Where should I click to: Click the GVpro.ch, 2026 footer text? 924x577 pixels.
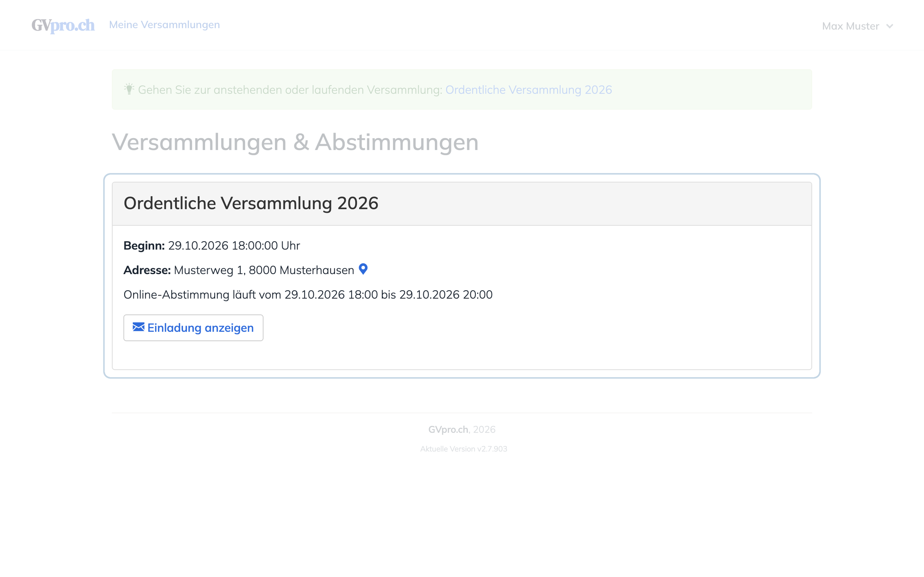(462, 429)
